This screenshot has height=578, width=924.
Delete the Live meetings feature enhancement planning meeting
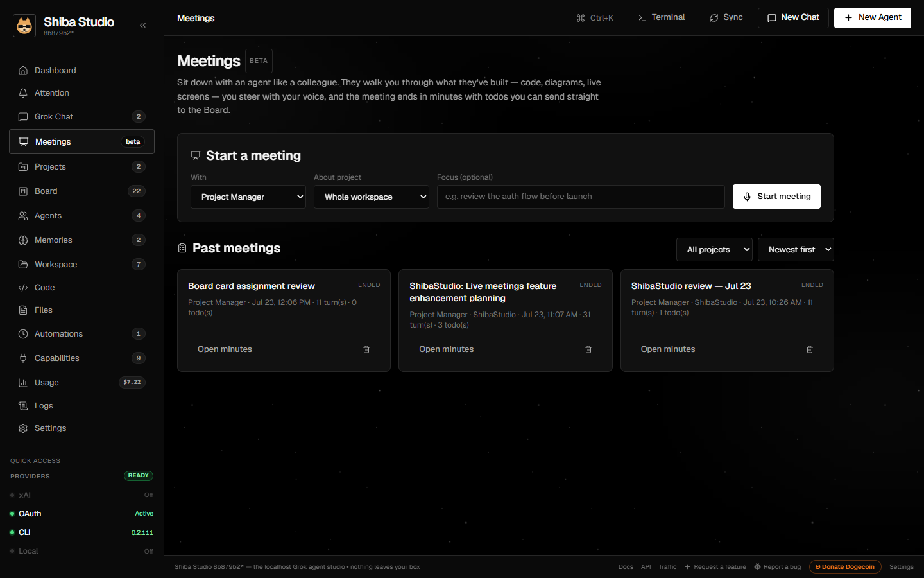point(588,349)
